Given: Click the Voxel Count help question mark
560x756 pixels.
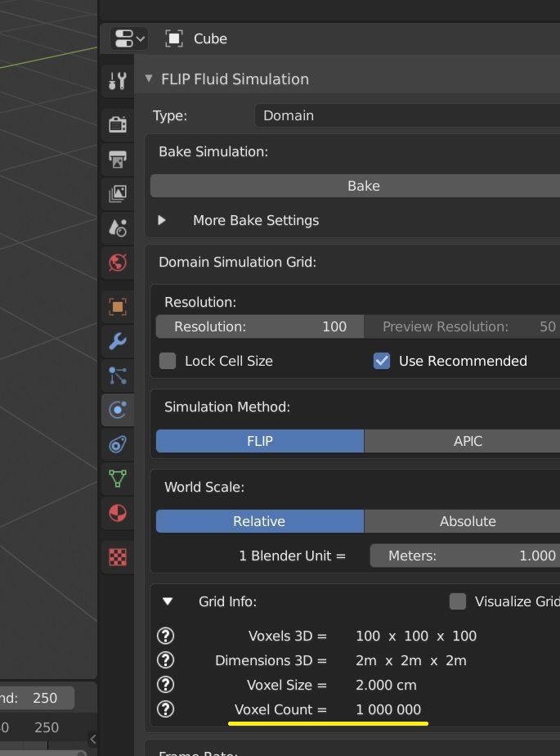Looking at the screenshot, I should tap(166, 709).
